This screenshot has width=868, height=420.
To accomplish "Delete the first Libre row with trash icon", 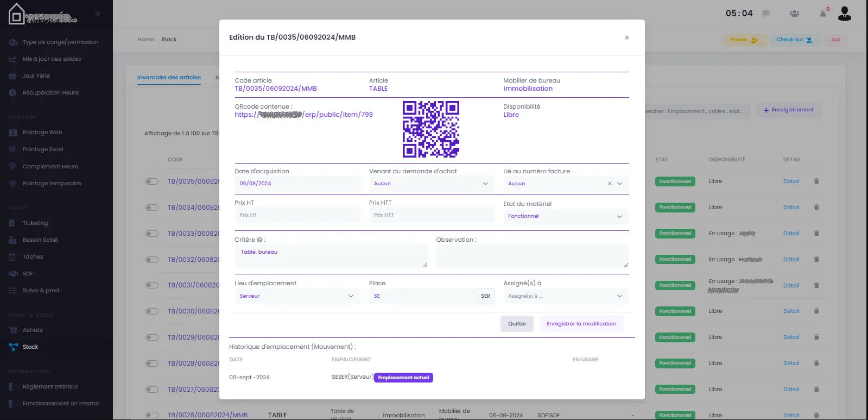I will point(816,181).
